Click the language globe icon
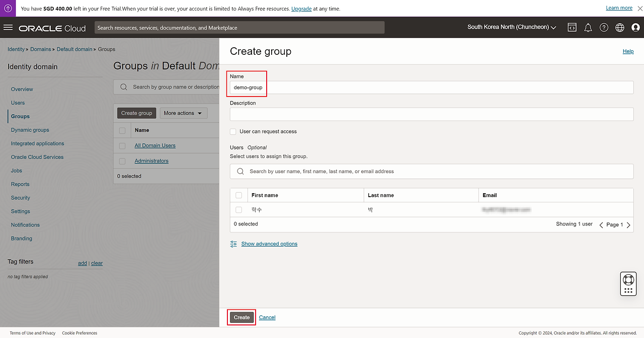The height and width of the screenshot is (338, 644). pyautogui.click(x=620, y=28)
